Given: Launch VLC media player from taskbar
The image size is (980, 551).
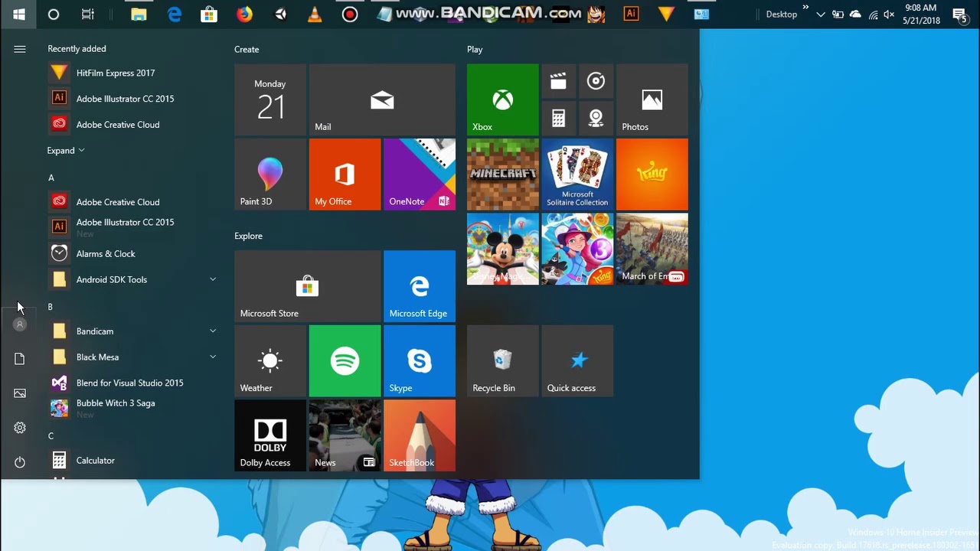Looking at the screenshot, I should click(315, 14).
